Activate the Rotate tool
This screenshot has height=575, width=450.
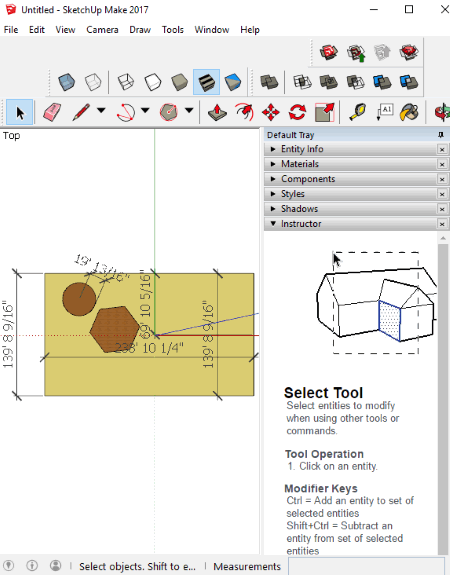297,112
